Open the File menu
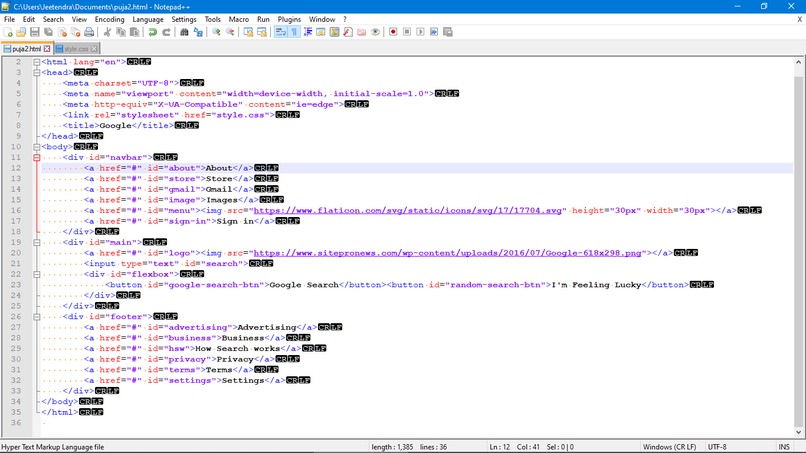This screenshot has width=806, height=453. click(x=9, y=19)
